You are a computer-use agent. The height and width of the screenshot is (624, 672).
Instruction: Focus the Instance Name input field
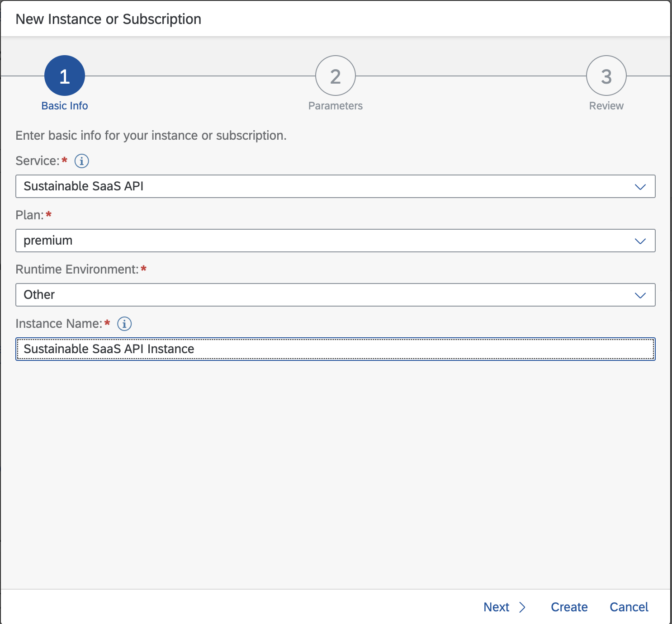(336, 349)
